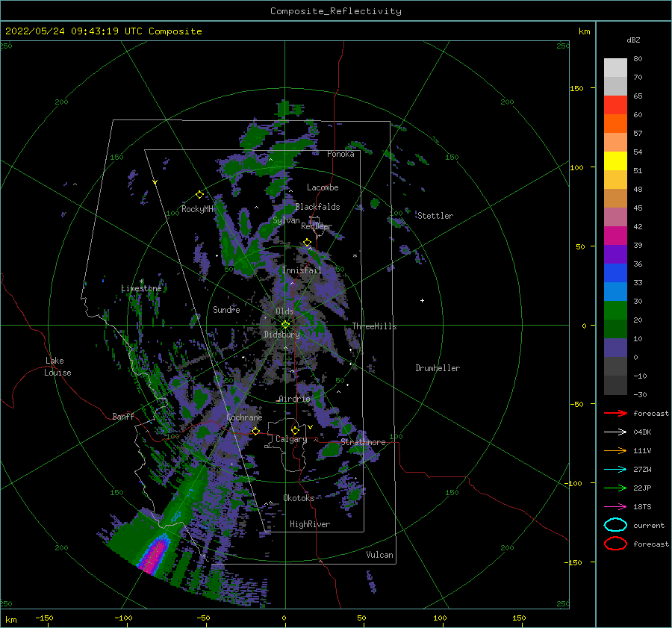Click the white asterisk marker east of Innisfail

point(355,256)
